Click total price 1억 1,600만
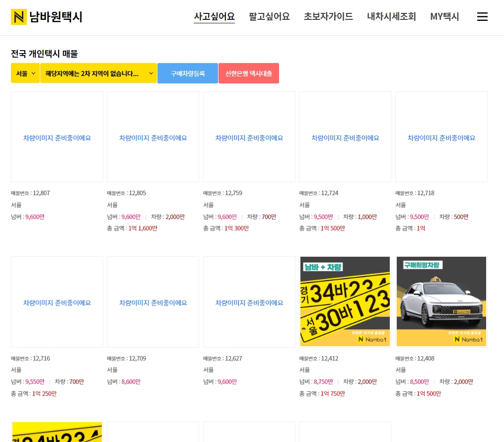The width and height of the screenshot is (504, 442). [x=143, y=228]
